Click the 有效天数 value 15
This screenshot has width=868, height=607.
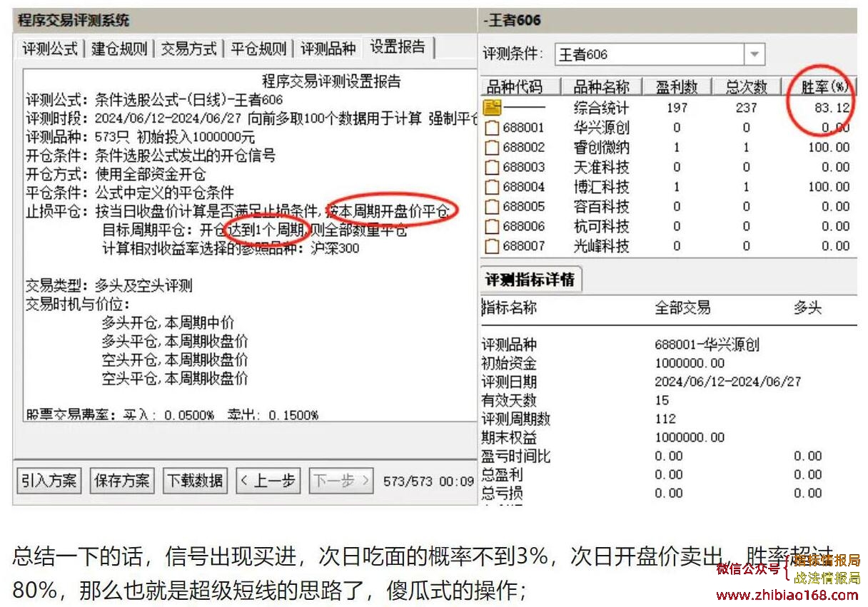(662, 401)
